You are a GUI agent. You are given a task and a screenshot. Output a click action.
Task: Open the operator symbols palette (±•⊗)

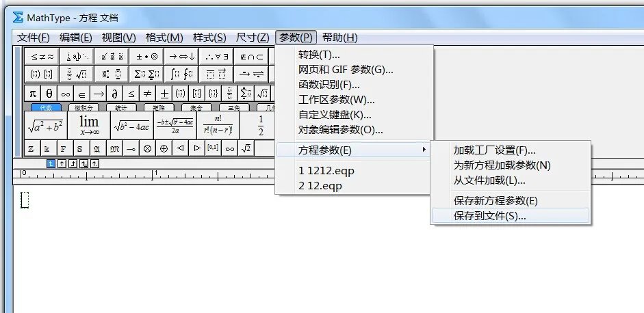(146, 57)
